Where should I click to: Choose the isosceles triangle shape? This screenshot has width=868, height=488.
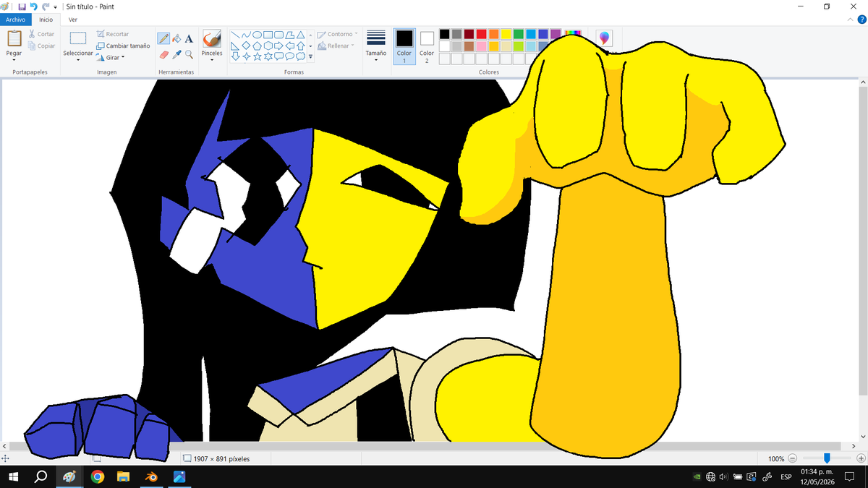pos(300,34)
